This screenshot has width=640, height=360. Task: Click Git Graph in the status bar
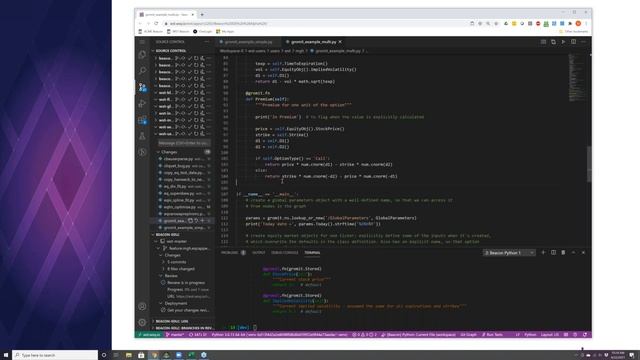(468, 335)
